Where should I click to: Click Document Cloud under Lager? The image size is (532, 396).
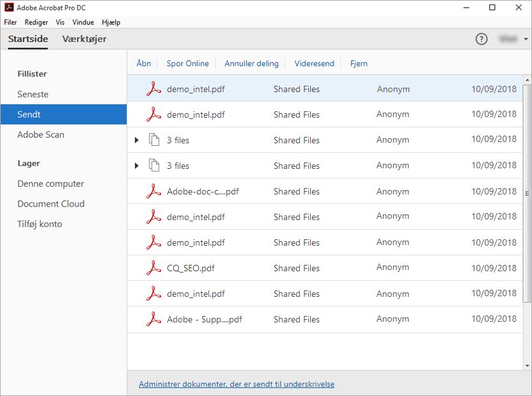51,203
